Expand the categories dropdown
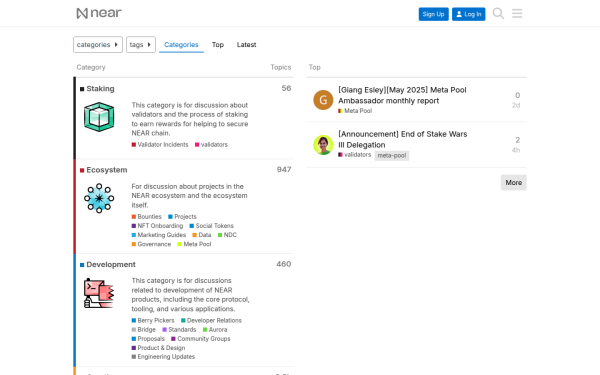The height and width of the screenshot is (375, 600). pos(98,45)
